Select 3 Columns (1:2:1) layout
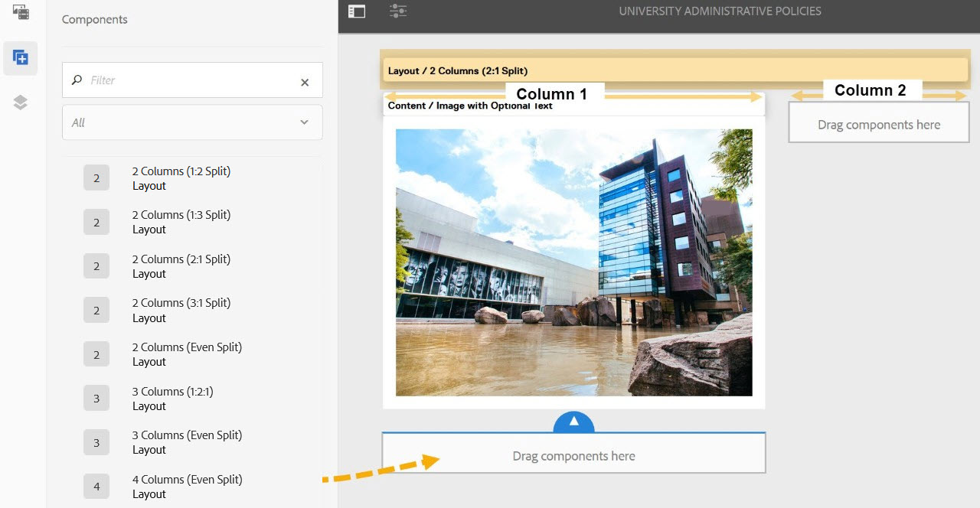The height and width of the screenshot is (508, 980). [173, 399]
